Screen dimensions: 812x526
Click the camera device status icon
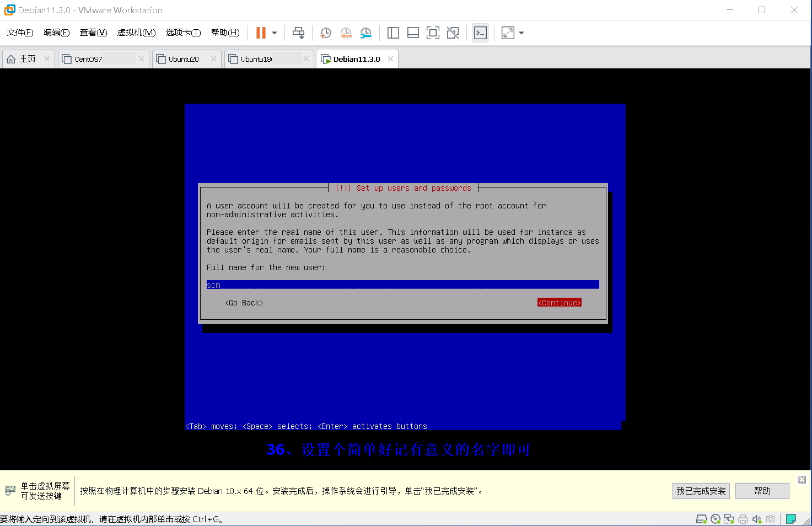[x=771, y=519]
